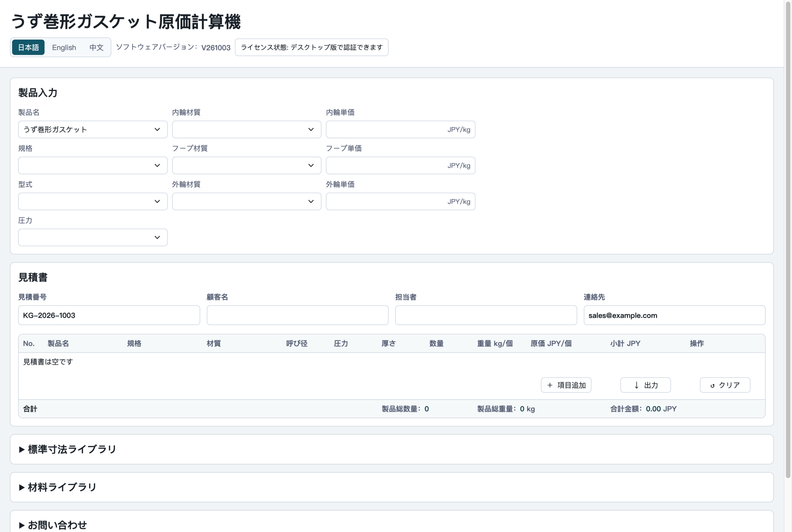Open the 圧力 dropdown
The height and width of the screenshot is (532, 792).
(x=93, y=237)
